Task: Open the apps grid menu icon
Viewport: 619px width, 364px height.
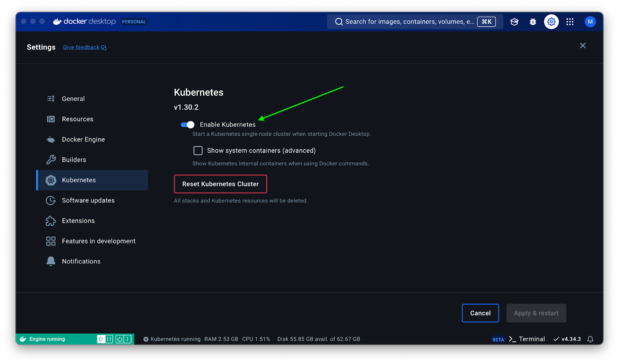Action: [x=570, y=22]
